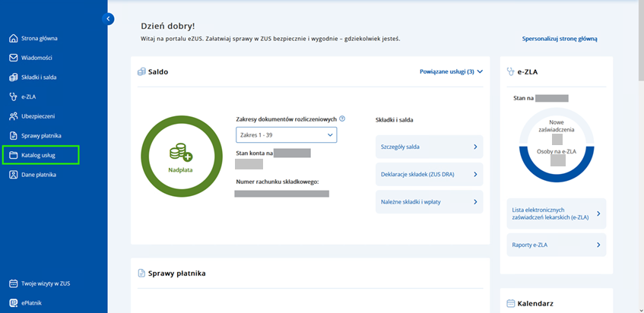Click the green Nadpłata balance circle
This screenshot has width=644, height=313.
coord(180,154)
